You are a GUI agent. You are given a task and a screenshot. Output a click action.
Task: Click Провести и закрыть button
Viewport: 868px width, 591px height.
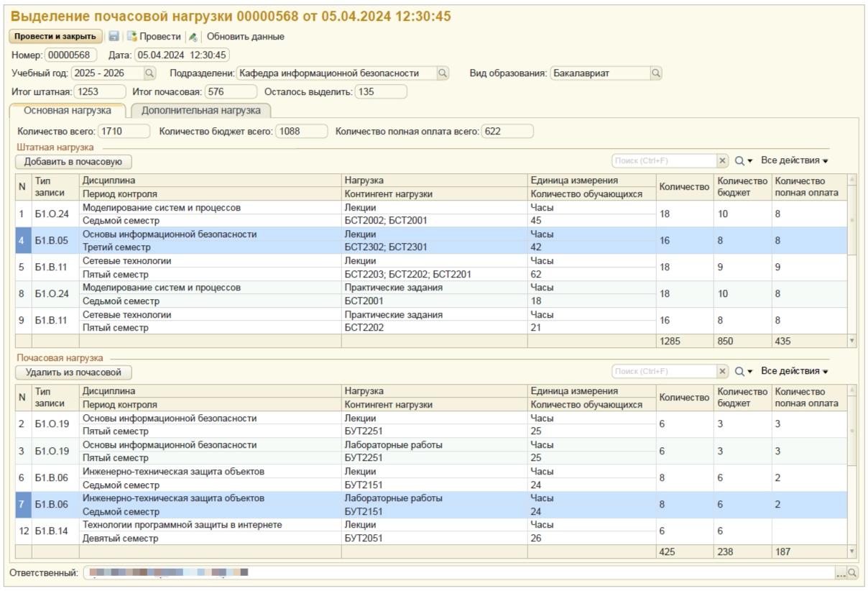(55, 36)
